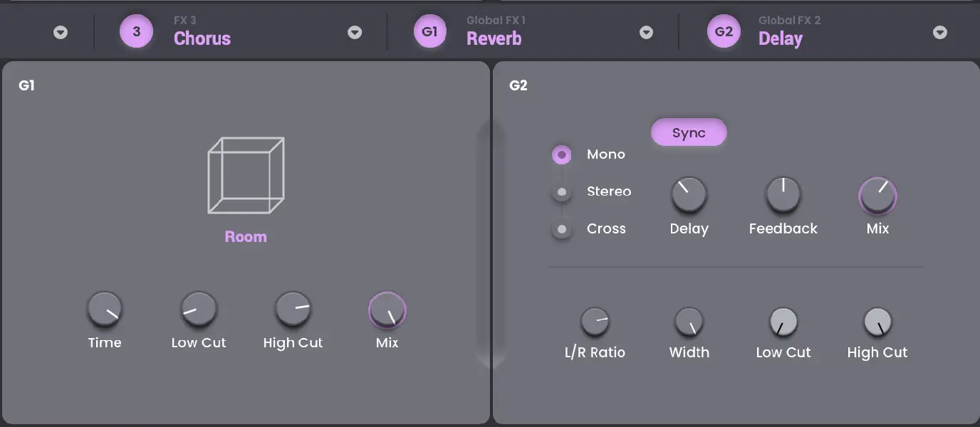Click the delay Low Cut knob
This screenshot has height=427, width=980.
[783, 322]
